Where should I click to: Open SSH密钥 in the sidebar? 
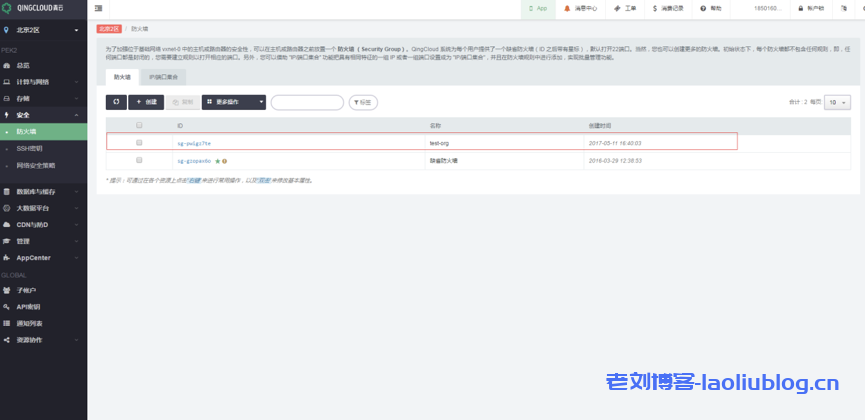(x=30, y=148)
